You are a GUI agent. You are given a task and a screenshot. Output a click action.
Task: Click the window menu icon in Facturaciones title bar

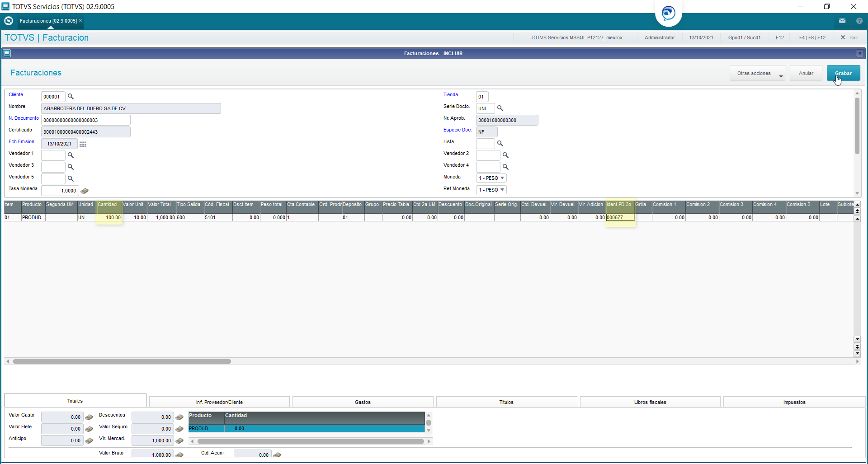coord(7,53)
